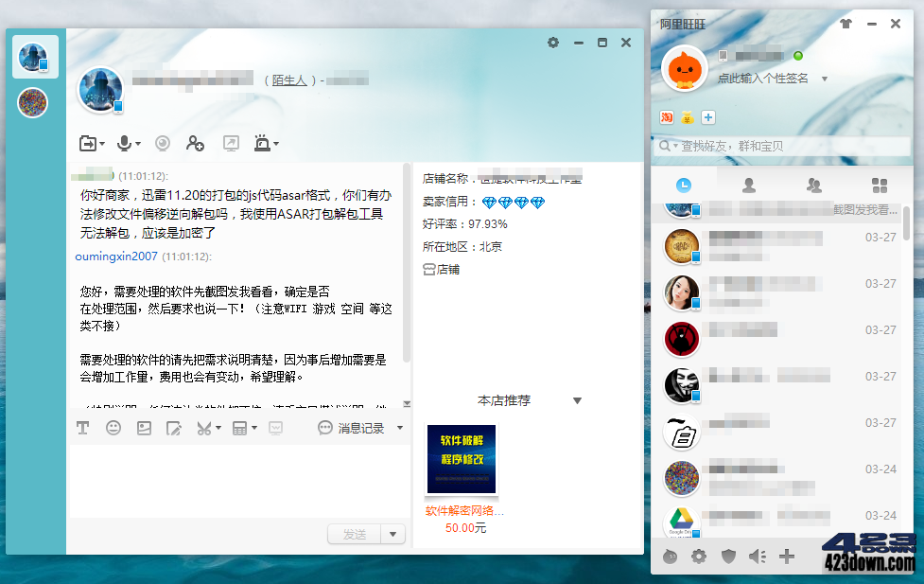Open the Taobao icon beside the avatar

[665, 116]
